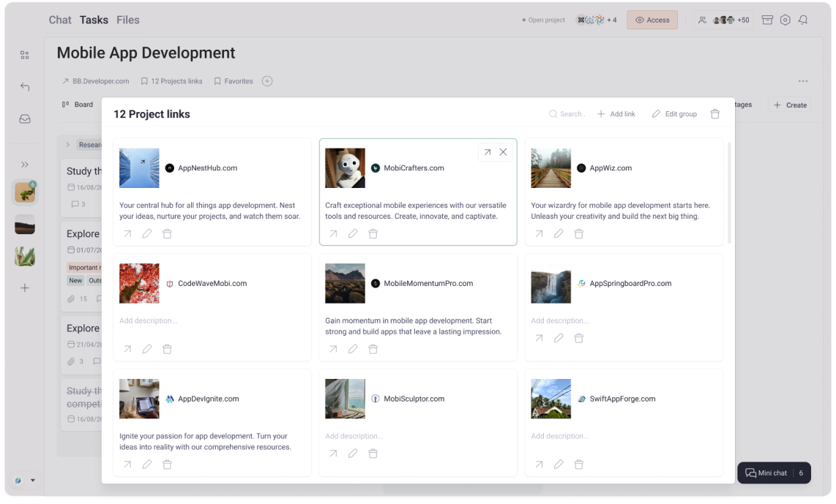
Task: Switch to the Files tab
Action: pos(127,20)
